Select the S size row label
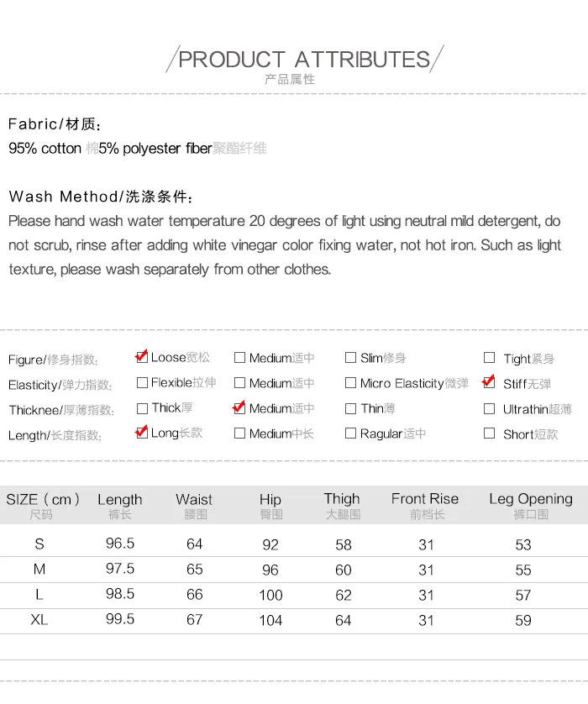This screenshot has height=704, width=588. (x=39, y=544)
